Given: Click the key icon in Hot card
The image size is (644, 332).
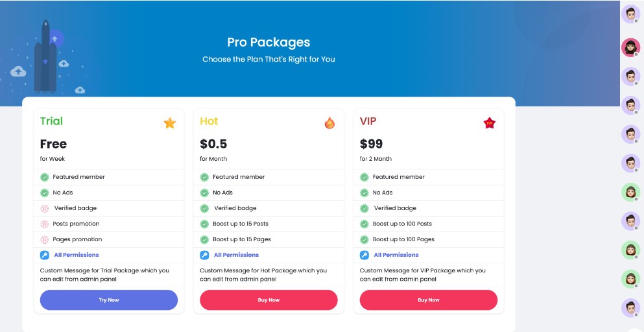Looking at the screenshot, I should point(204,255).
